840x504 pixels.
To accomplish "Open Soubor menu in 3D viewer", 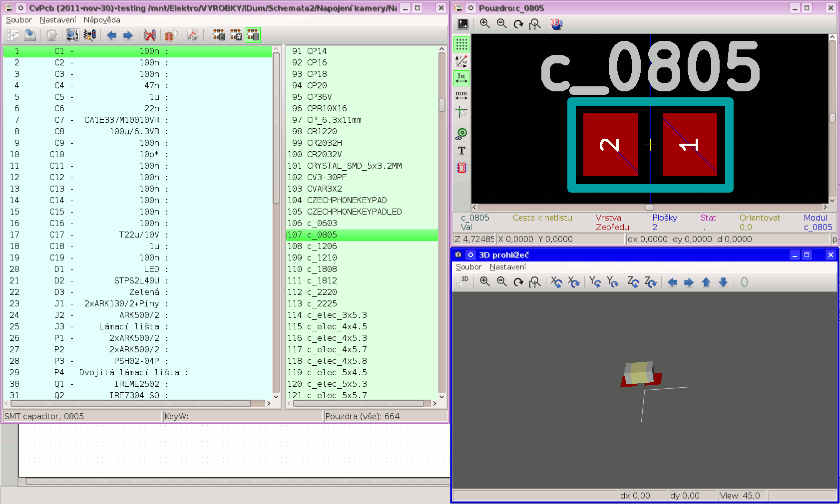I will coord(469,267).
